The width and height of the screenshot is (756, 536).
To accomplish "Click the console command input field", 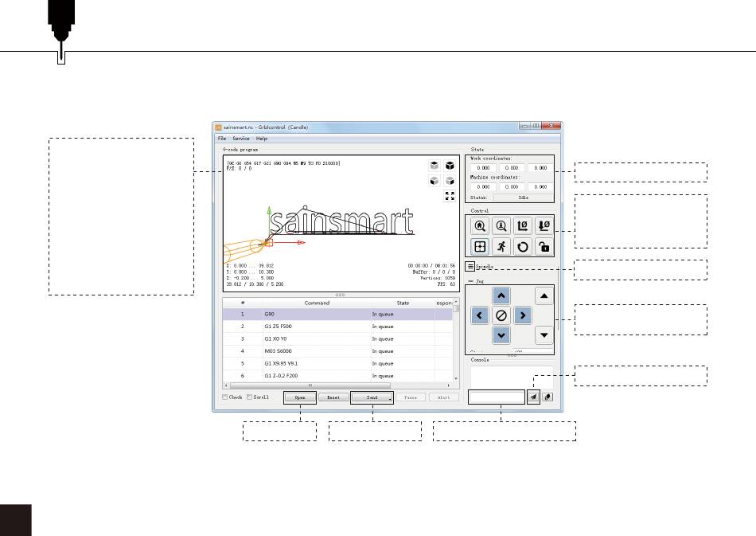I will [497, 396].
